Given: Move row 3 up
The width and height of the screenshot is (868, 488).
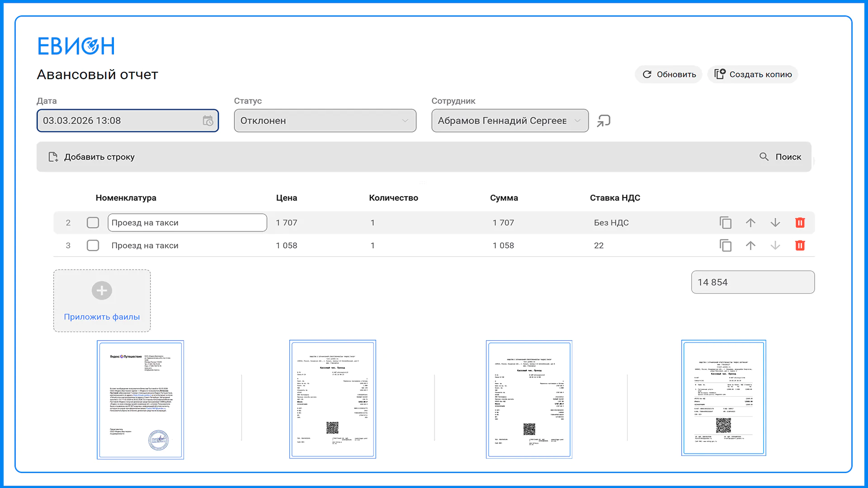Looking at the screenshot, I should (x=750, y=245).
